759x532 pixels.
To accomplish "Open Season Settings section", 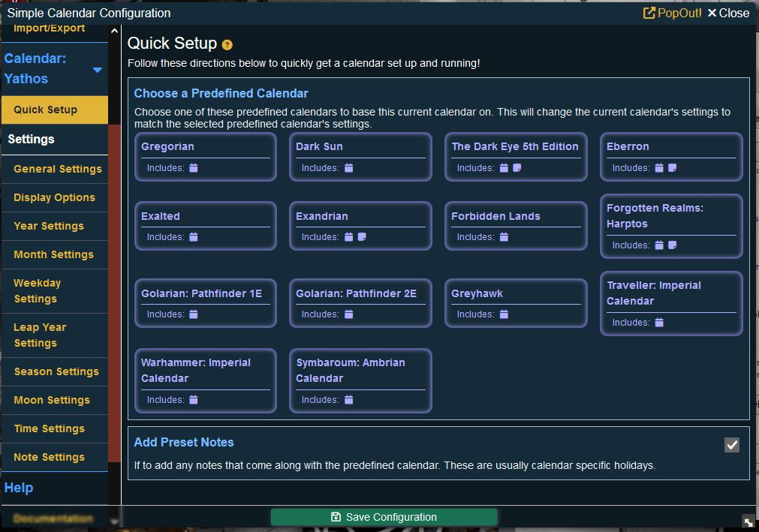I will pyautogui.click(x=55, y=371).
